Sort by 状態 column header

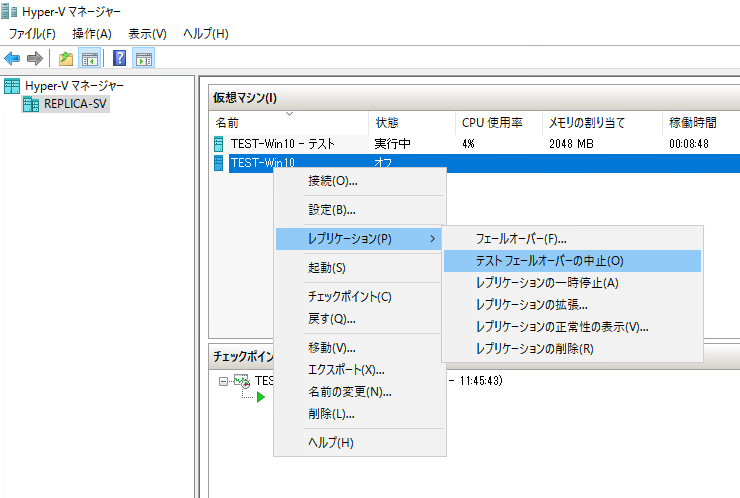coord(412,123)
